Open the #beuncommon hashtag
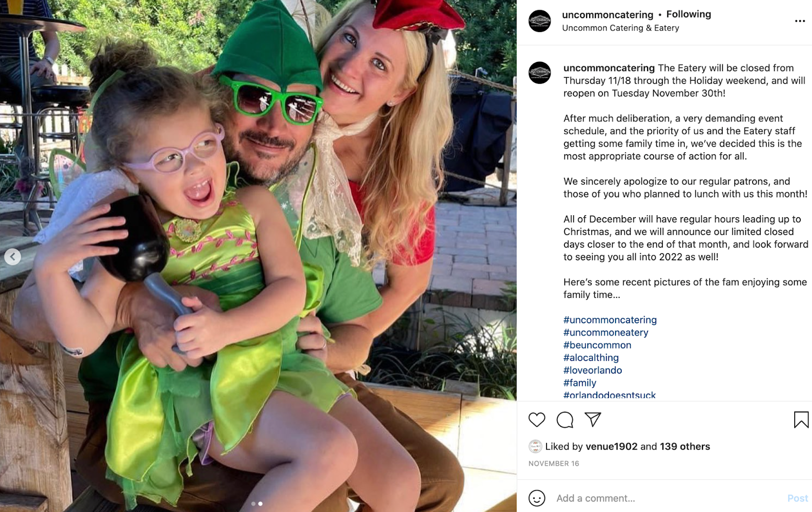This screenshot has width=812, height=512. [x=597, y=345]
